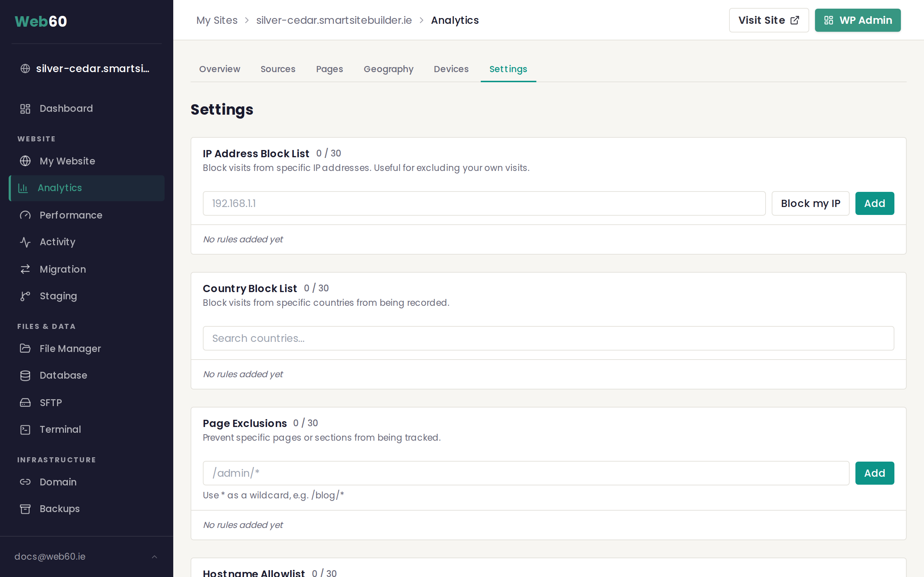The image size is (924, 577).
Task: Switch to the Overview tab
Action: [219, 69]
